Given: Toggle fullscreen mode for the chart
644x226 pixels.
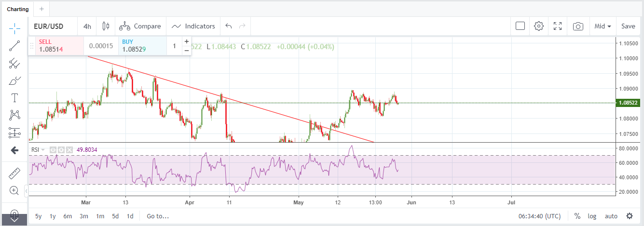Looking at the screenshot, I should pos(558,27).
